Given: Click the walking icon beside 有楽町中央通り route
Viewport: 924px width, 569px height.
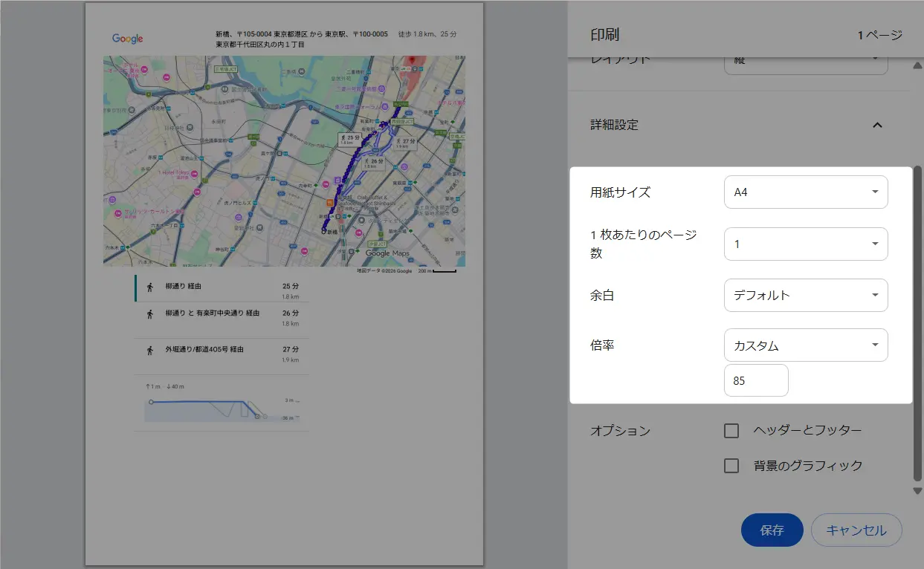Looking at the screenshot, I should tap(150, 314).
